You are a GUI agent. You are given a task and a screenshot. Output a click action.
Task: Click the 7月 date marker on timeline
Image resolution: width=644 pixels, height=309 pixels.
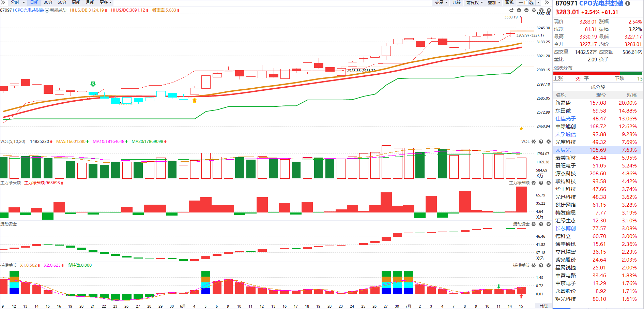click(408, 306)
